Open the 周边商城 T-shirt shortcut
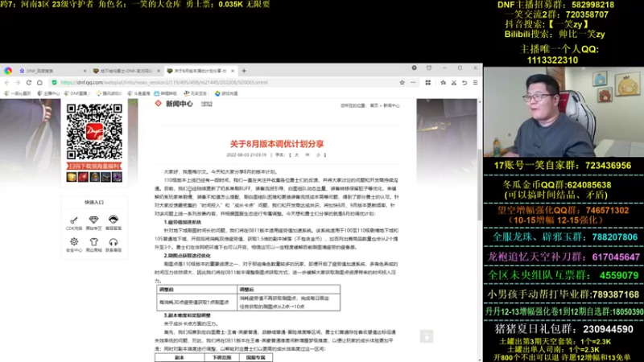The image size is (644, 362). [x=93, y=245]
